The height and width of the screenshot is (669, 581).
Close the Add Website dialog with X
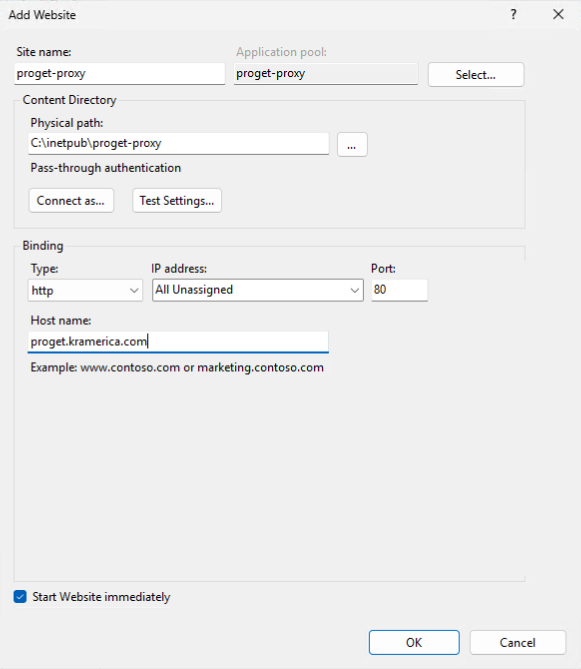coord(558,15)
